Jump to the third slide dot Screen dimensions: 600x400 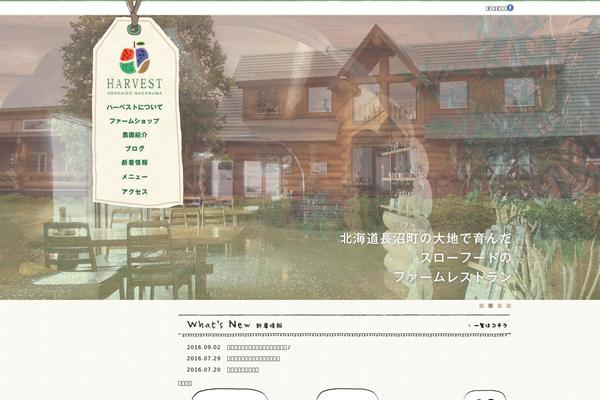499,305
